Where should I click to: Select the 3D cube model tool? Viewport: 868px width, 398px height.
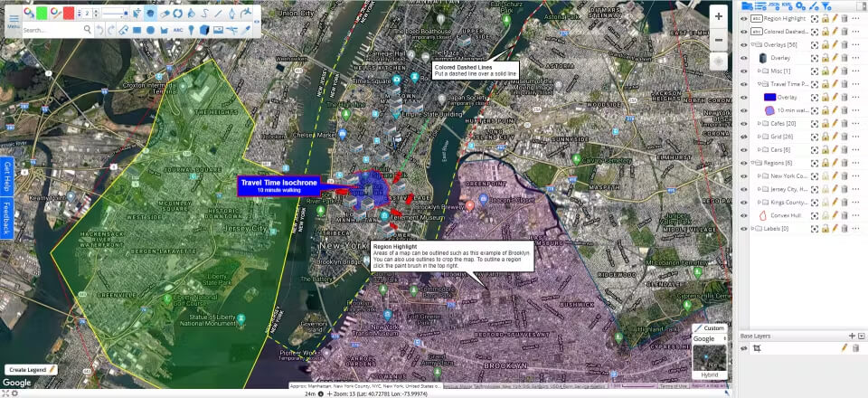point(204,30)
